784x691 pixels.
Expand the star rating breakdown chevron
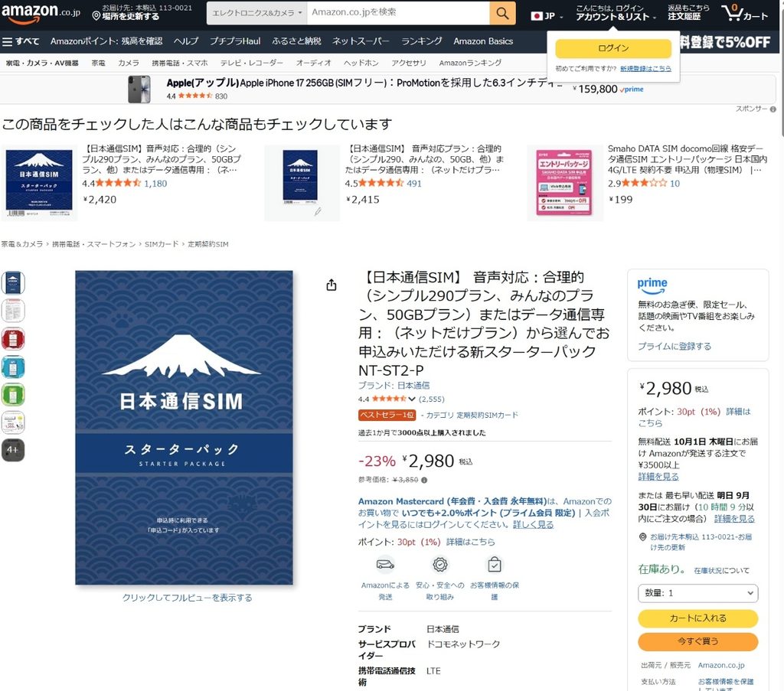point(411,399)
